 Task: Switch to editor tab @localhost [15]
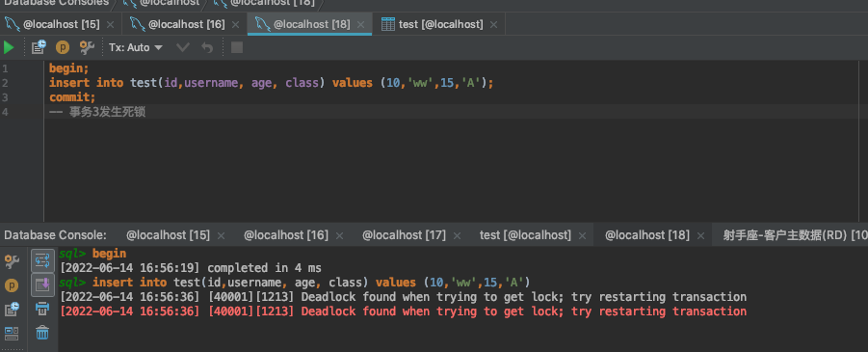[x=61, y=24]
